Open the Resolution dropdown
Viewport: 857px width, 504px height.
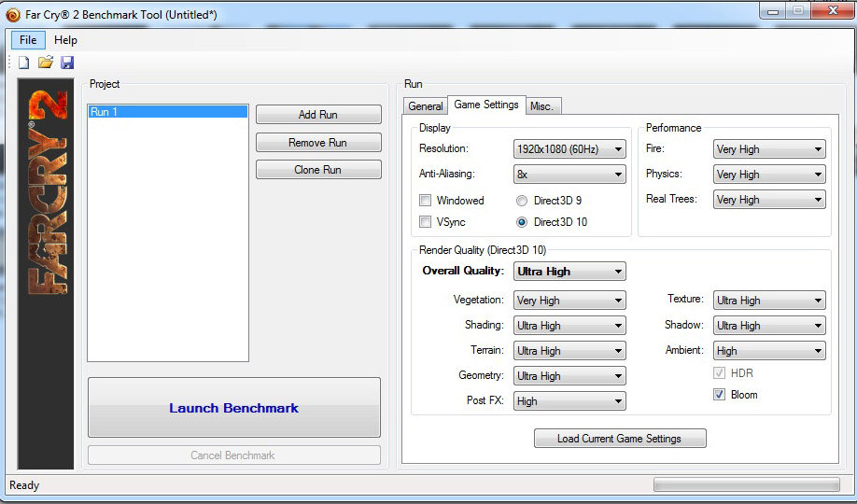pos(569,148)
